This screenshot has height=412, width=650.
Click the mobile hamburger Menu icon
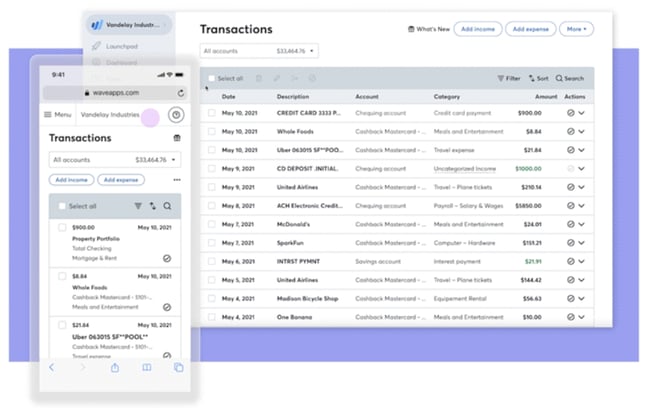point(48,114)
